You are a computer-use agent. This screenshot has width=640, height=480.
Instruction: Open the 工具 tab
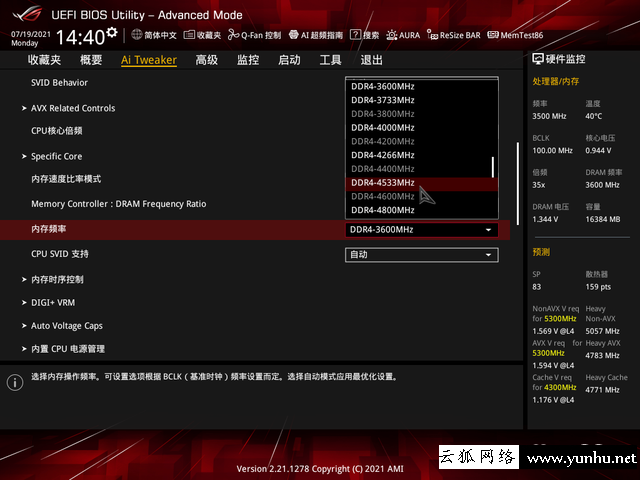coord(331,60)
